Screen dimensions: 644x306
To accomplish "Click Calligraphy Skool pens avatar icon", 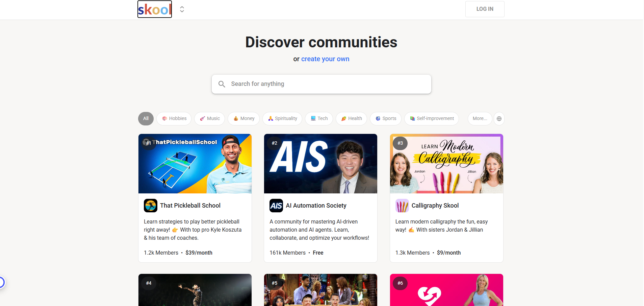I will (x=402, y=206).
